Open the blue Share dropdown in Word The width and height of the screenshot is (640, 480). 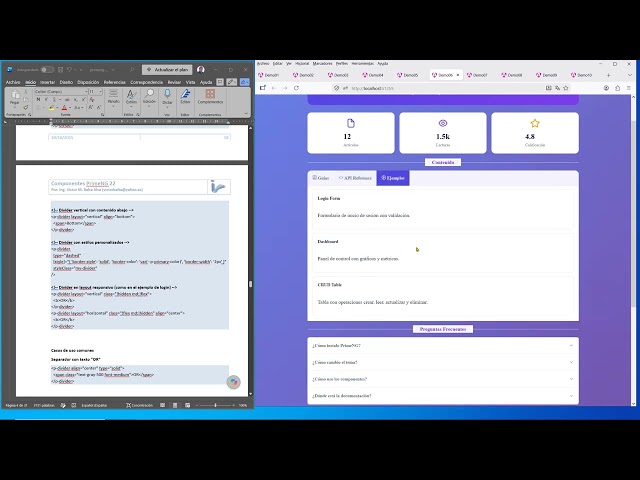[x=244, y=82]
